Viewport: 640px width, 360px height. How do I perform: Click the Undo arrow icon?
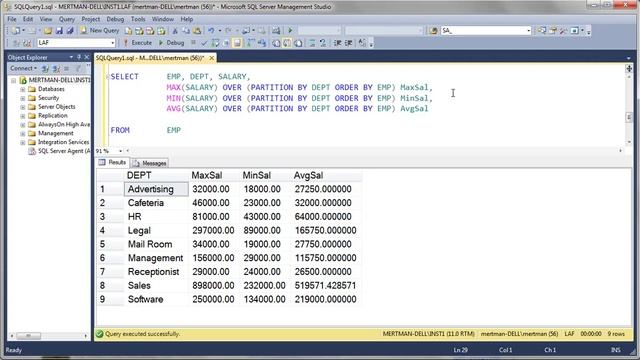[x=211, y=31]
